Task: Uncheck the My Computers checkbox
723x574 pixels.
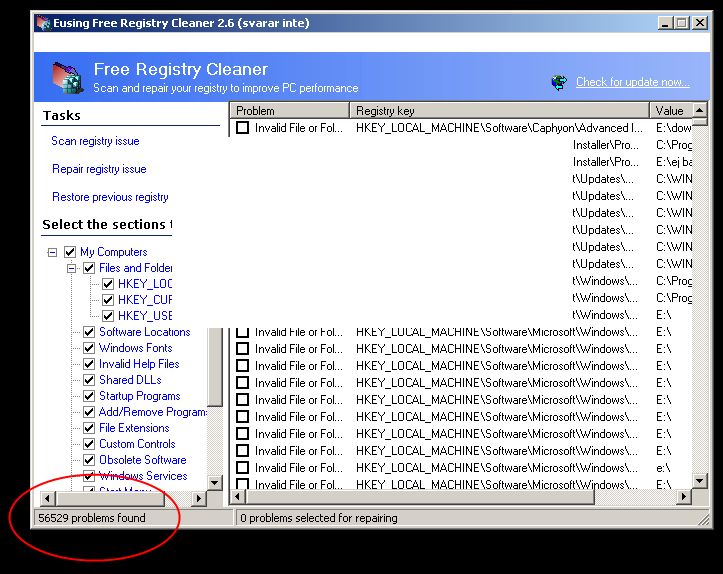Action: coord(70,252)
